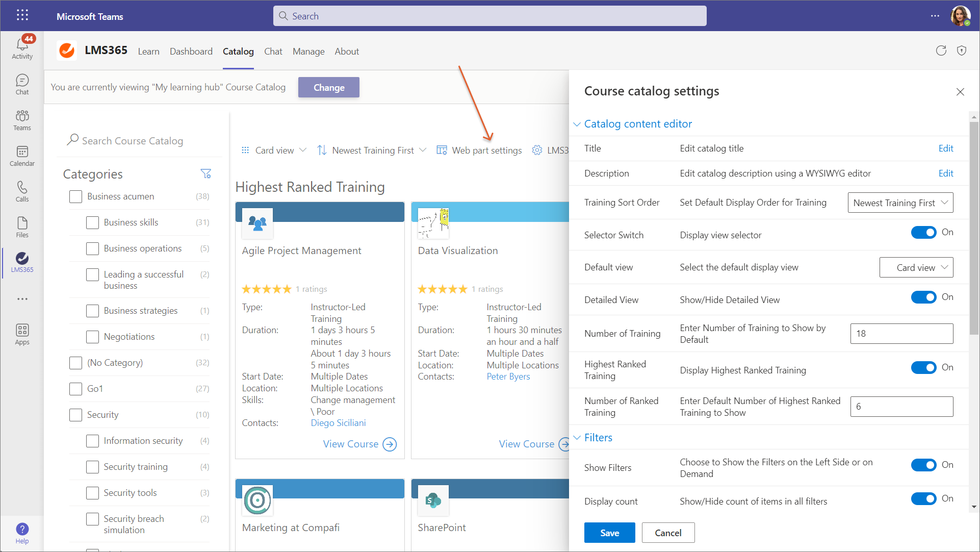Switch to the Manage tab
Screen dimensions: 980x552
(x=308, y=52)
